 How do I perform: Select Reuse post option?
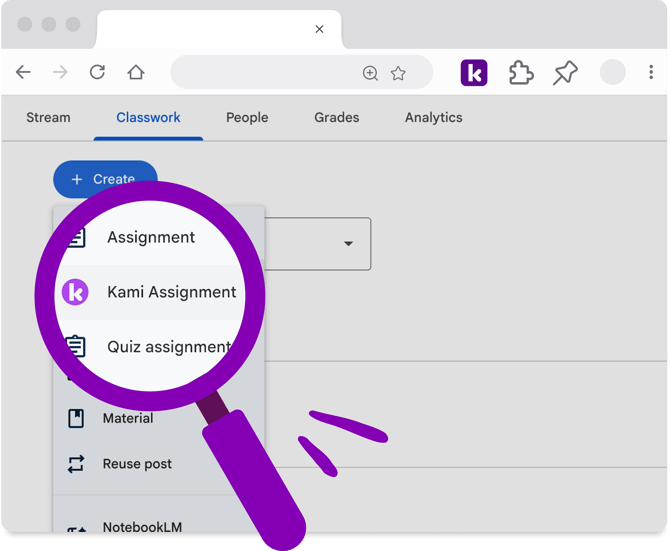click(137, 464)
